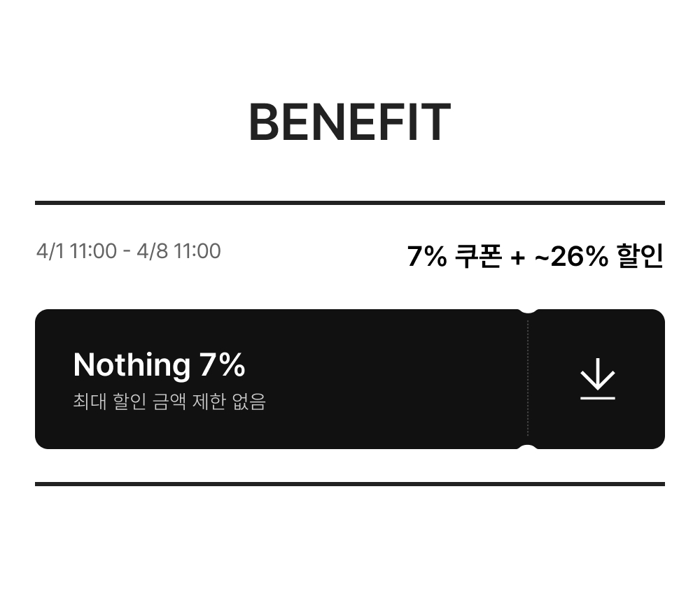
Task: Download the Nothing 7% coupon
Action: coord(597,378)
